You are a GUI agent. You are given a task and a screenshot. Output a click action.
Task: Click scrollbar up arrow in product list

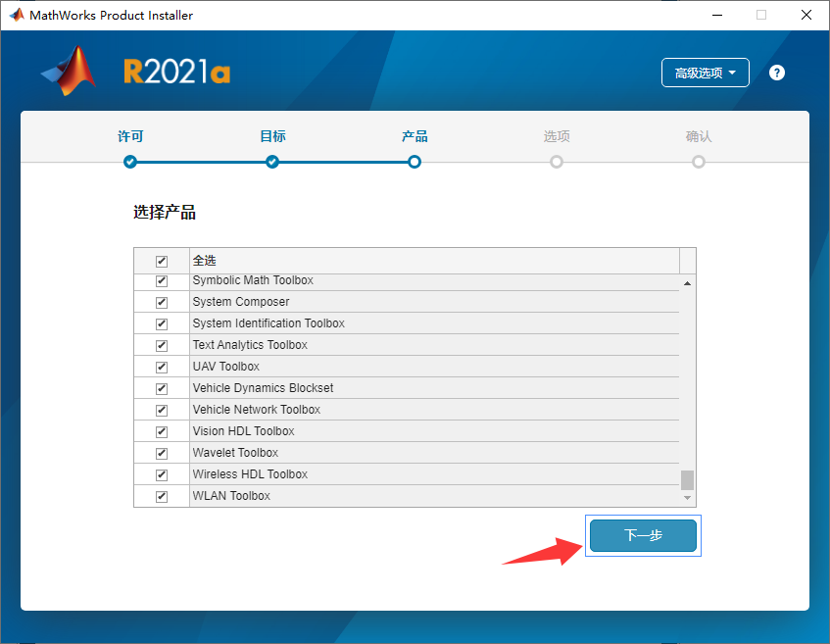(687, 284)
